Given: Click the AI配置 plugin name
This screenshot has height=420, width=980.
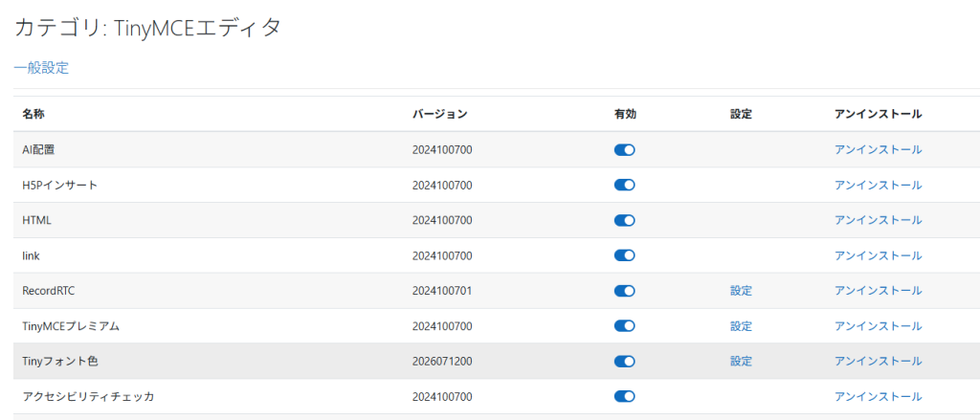Looking at the screenshot, I should click(x=39, y=149).
